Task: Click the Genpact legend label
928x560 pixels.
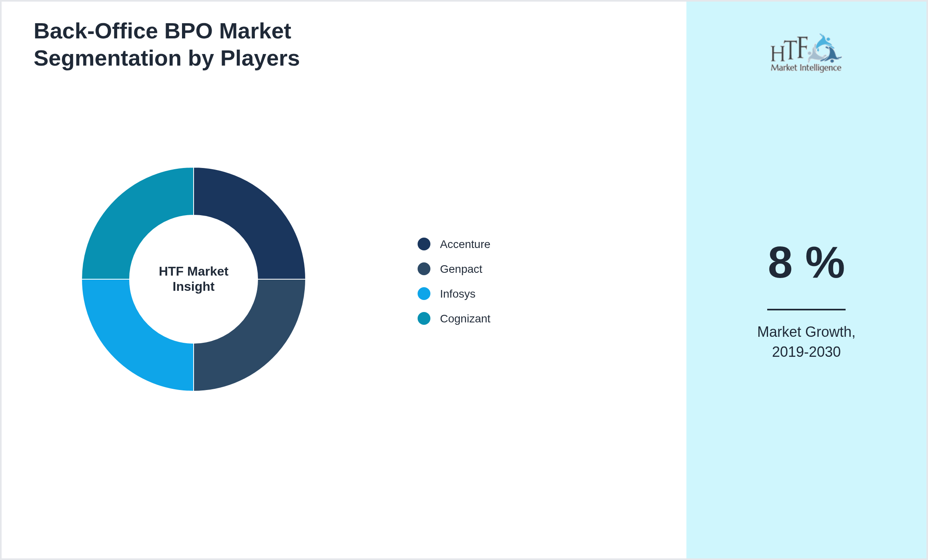Action: (x=461, y=269)
